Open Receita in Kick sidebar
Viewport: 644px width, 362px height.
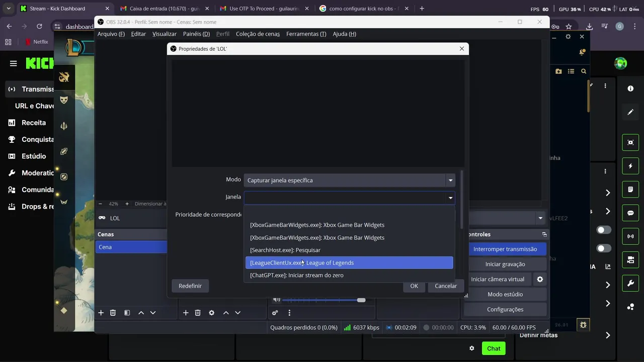[x=34, y=123]
